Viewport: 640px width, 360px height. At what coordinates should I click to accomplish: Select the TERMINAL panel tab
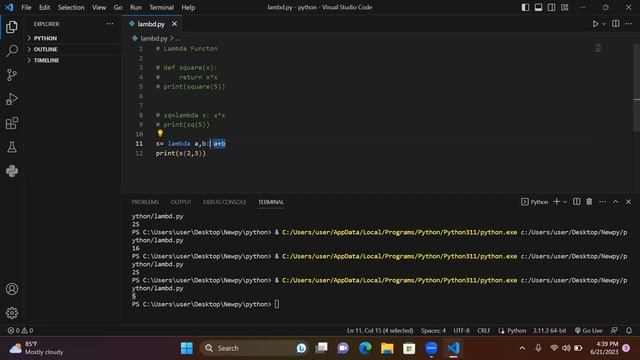click(x=271, y=202)
